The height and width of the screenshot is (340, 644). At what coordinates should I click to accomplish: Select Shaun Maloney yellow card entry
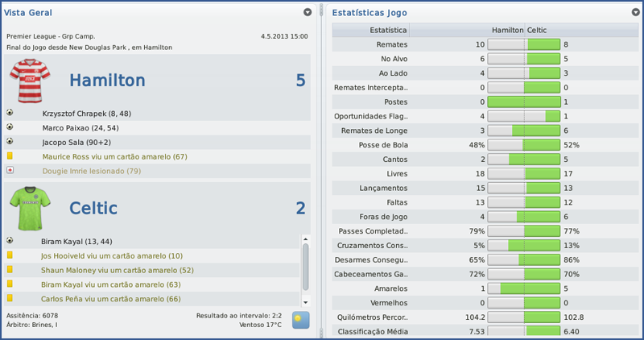pos(117,270)
